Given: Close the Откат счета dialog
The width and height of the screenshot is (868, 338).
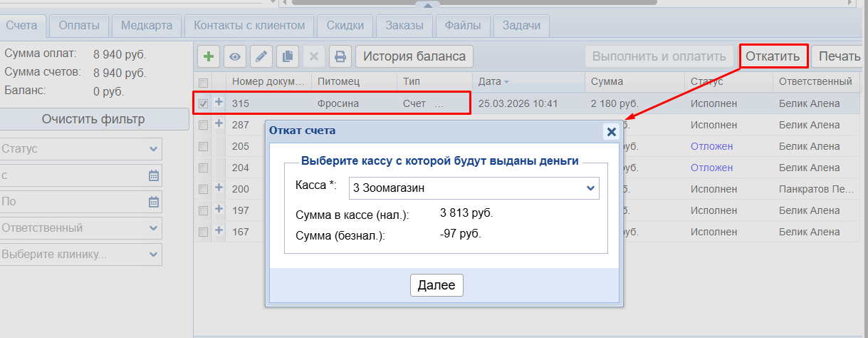Looking at the screenshot, I should [x=610, y=131].
